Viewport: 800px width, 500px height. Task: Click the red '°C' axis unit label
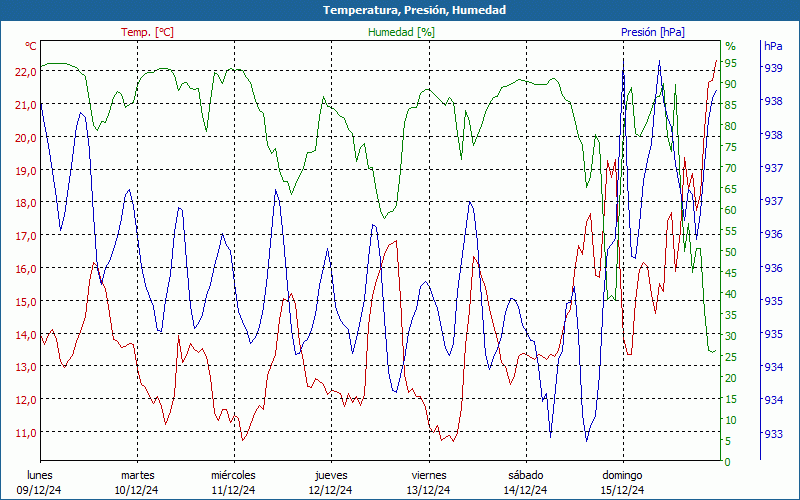point(31,46)
